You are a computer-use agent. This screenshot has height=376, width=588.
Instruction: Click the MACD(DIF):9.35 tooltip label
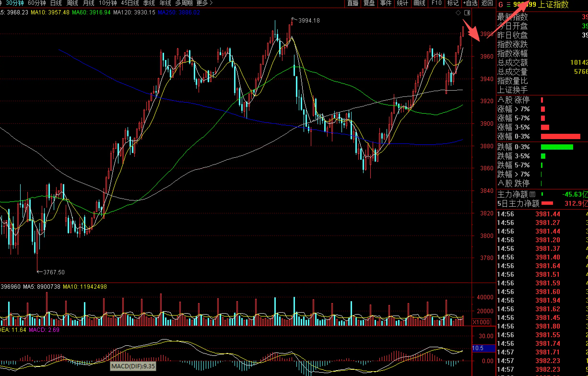(x=133, y=366)
